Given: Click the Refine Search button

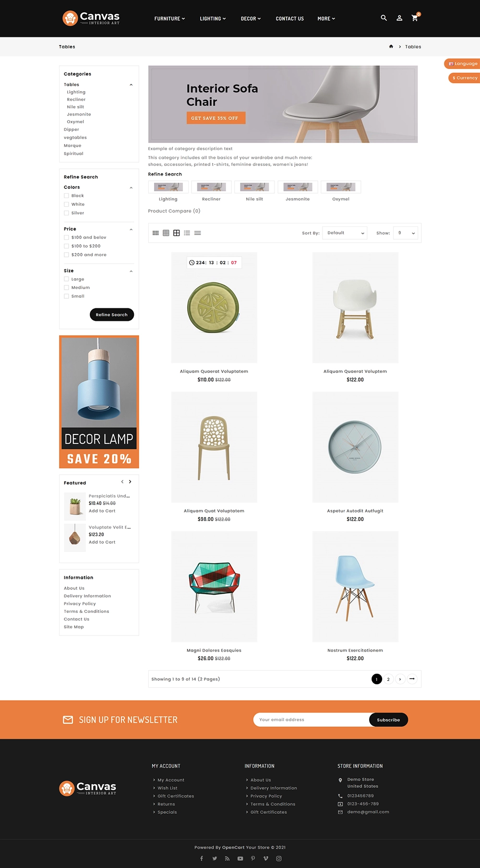Looking at the screenshot, I should tap(112, 315).
